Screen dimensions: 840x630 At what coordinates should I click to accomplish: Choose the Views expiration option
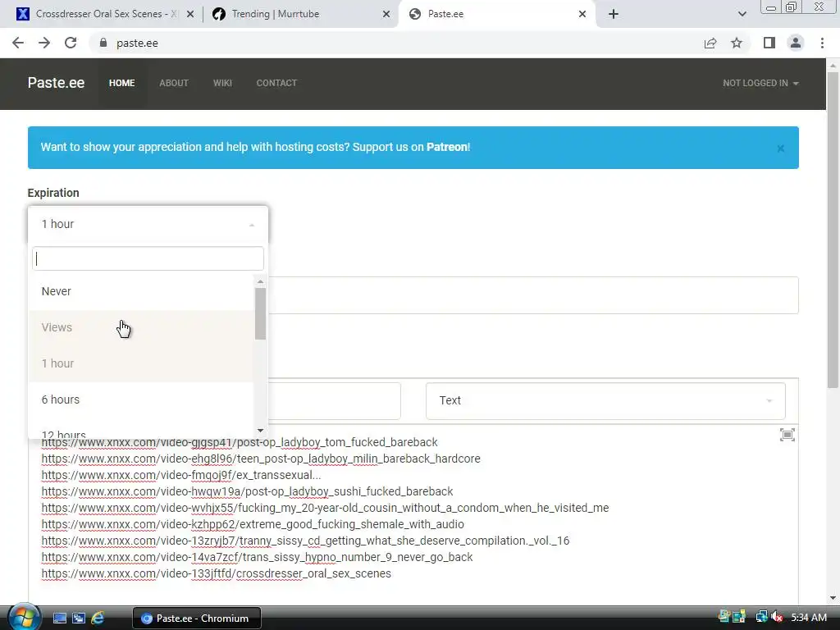click(x=141, y=327)
